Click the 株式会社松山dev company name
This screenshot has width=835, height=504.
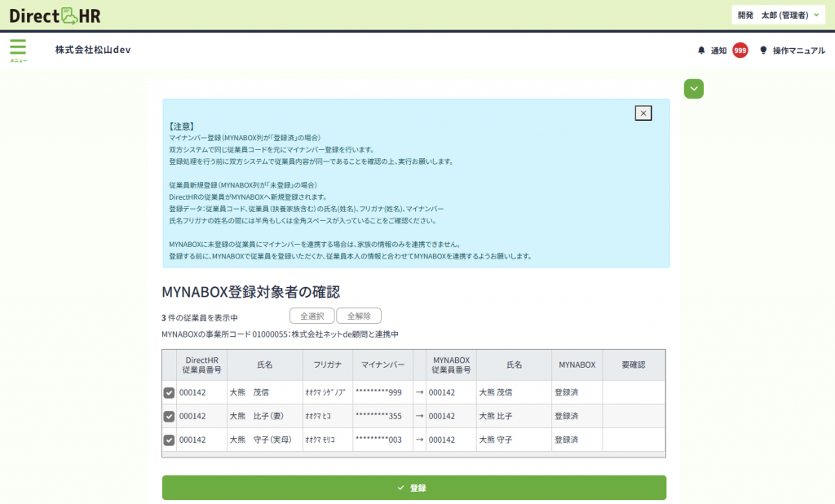(x=93, y=50)
